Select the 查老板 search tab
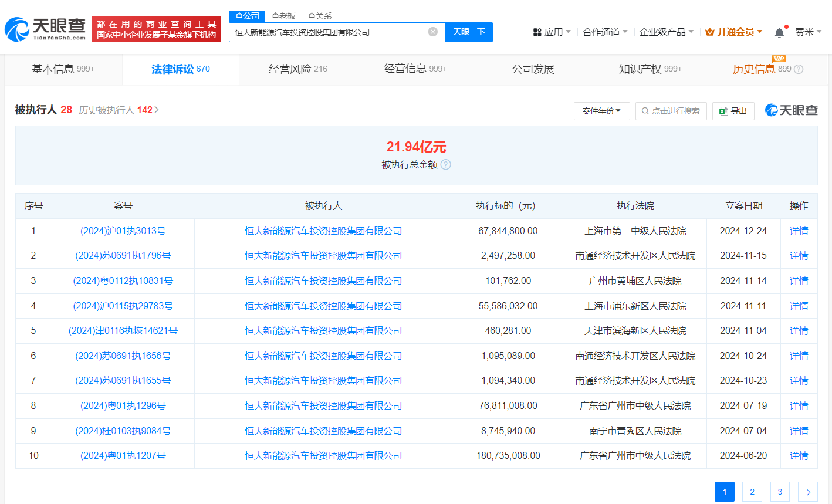Image resolution: width=832 pixels, height=504 pixels. (283, 16)
